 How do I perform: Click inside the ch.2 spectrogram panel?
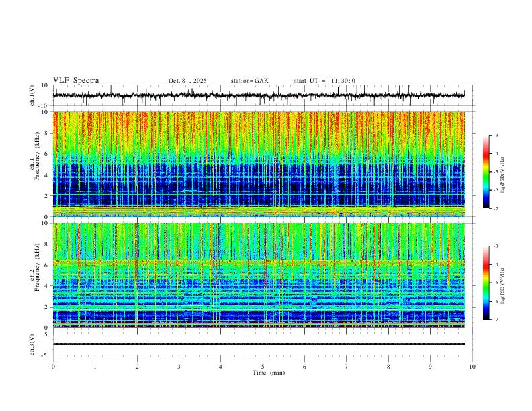[x=259, y=275]
